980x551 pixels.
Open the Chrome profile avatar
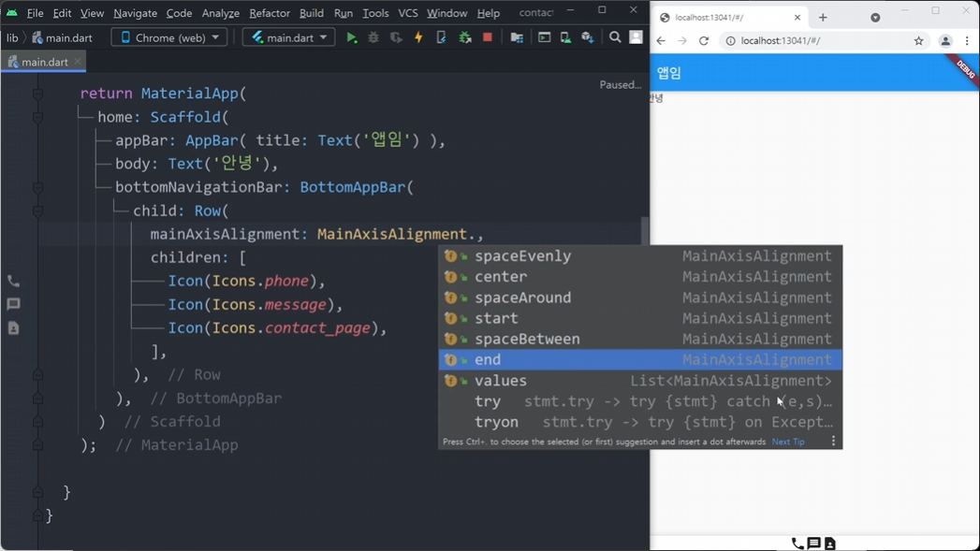(945, 41)
